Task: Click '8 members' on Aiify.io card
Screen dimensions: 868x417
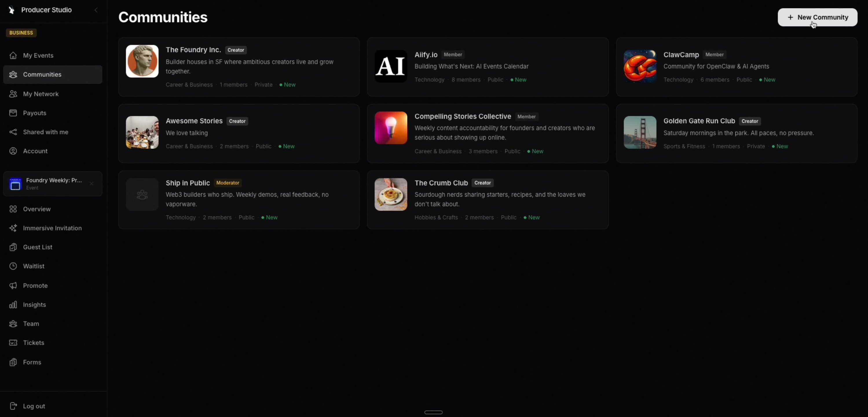Action: [x=466, y=80]
